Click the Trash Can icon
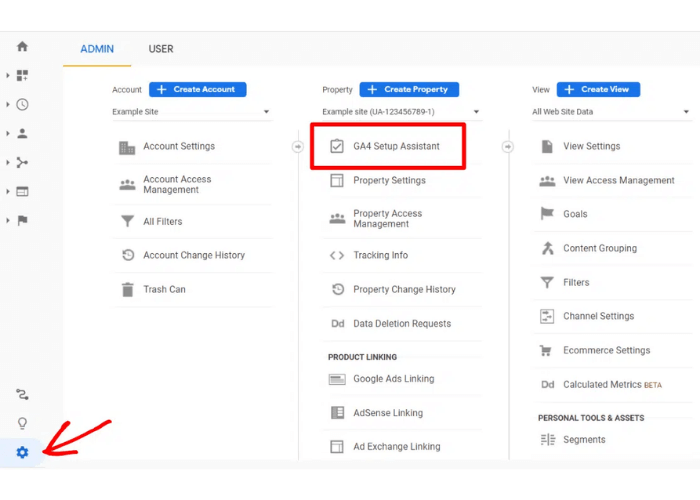The height and width of the screenshot is (500, 700). coord(128,289)
